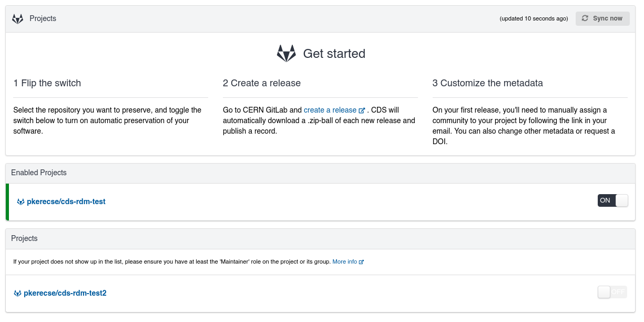This screenshot has height=322, width=644.
Task: Turn off the ON switch for cds-rdm-test
Action: pyautogui.click(x=612, y=200)
